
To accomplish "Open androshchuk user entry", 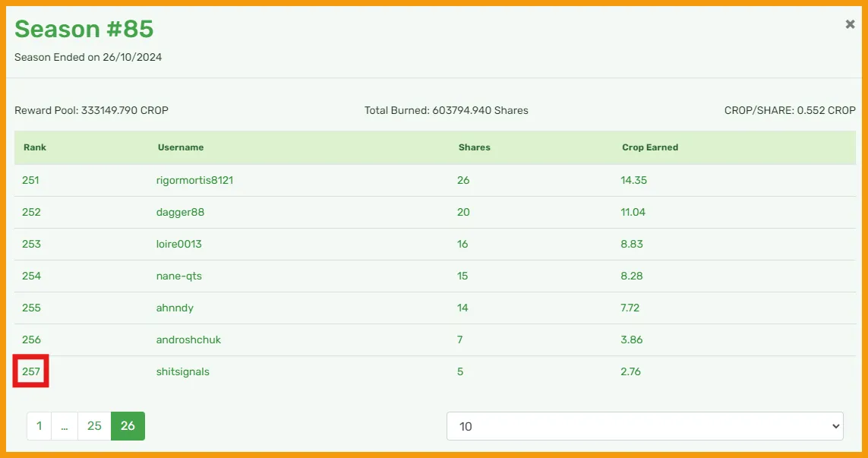I will point(189,340).
